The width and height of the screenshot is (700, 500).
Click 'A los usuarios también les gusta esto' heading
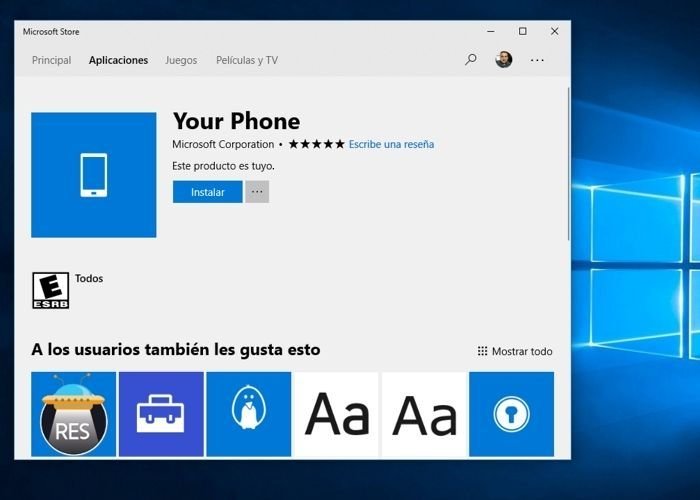coord(175,350)
